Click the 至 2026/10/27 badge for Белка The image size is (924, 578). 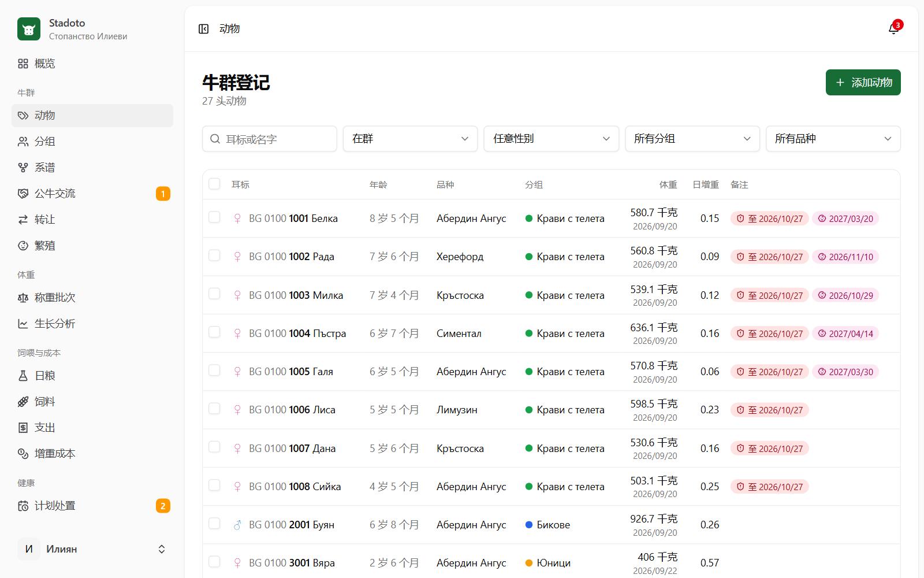pyautogui.click(x=769, y=218)
